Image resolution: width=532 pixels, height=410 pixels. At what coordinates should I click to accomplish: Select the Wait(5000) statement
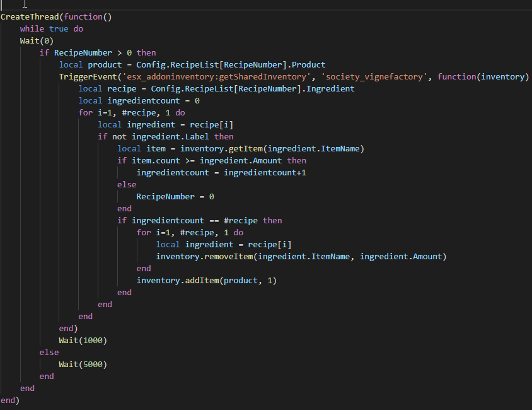pyautogui.click(x=82, y=364)
